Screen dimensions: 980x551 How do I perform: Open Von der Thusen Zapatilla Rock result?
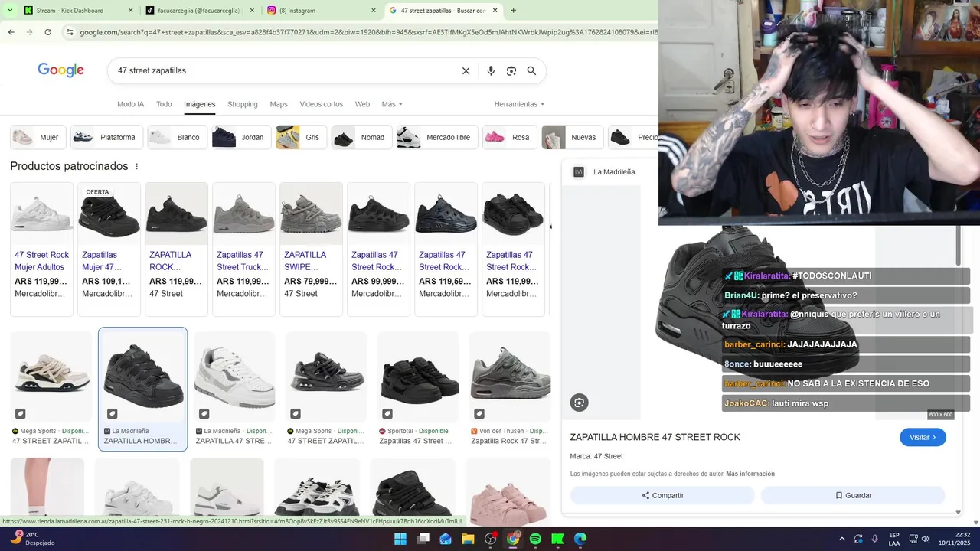coord(510,389)
